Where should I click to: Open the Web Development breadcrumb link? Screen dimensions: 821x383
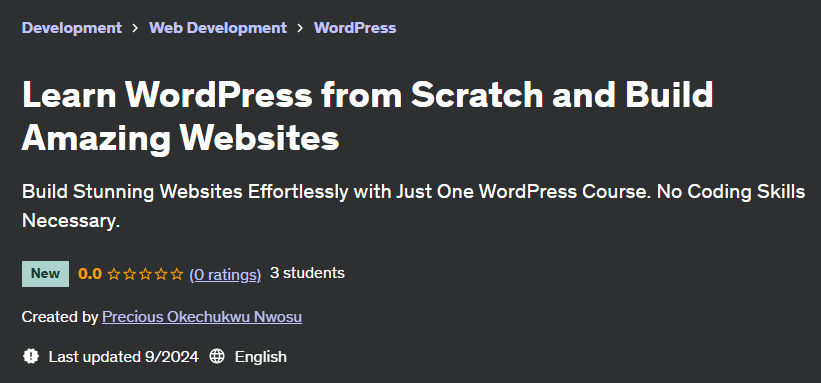(218, 28)
